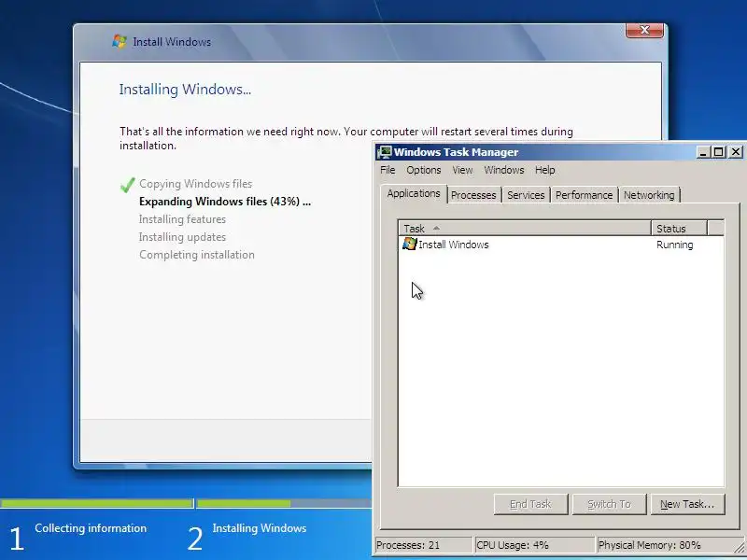
Task: Switch to the Performance tab
Action: [x=585, y=195]
